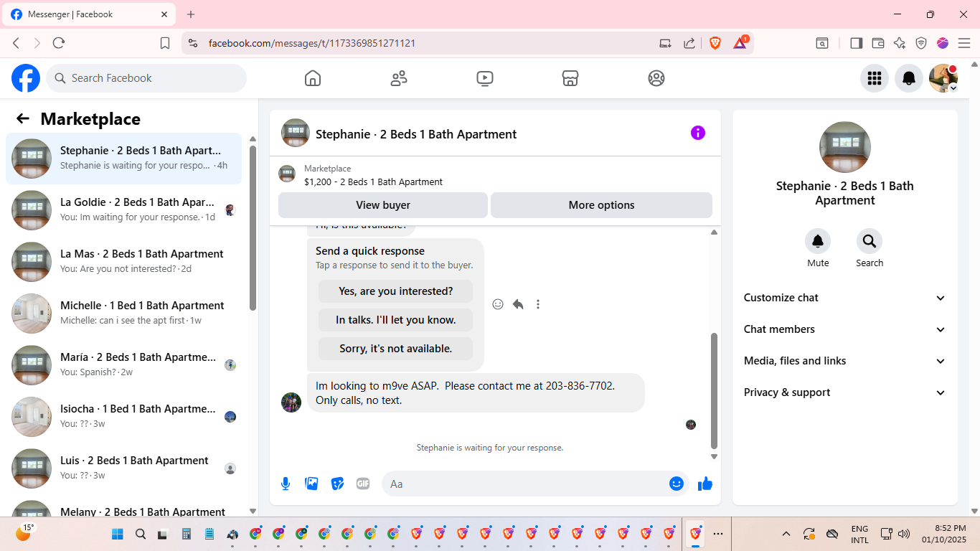Choose a sticker with the sticker icon
Viewport: 980px width, 551px height.
(x=337, y=484)
